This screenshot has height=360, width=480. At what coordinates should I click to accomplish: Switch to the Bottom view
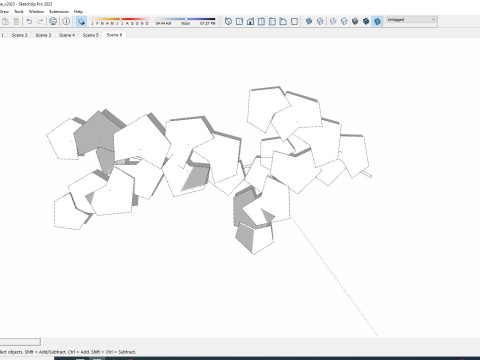tap(294, 22)
